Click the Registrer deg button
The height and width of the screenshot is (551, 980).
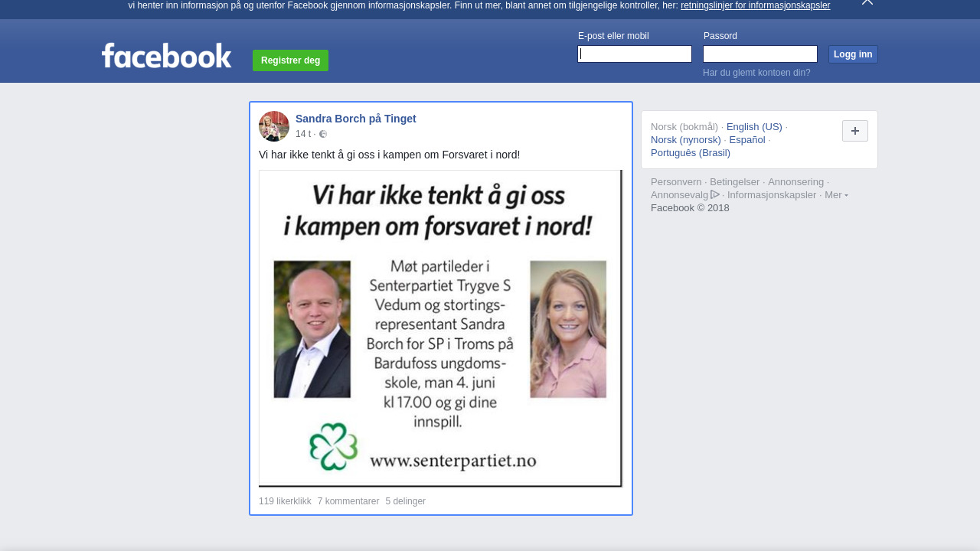point(290,60)
